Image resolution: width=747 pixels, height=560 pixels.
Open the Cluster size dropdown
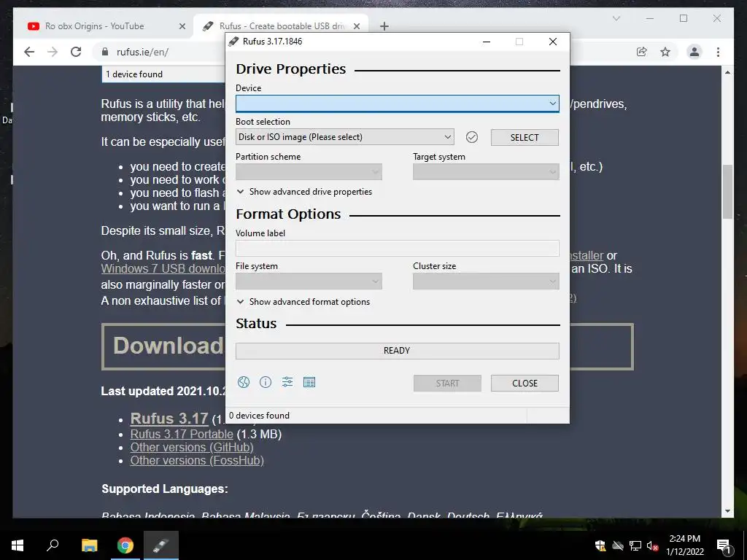(486, 281)
